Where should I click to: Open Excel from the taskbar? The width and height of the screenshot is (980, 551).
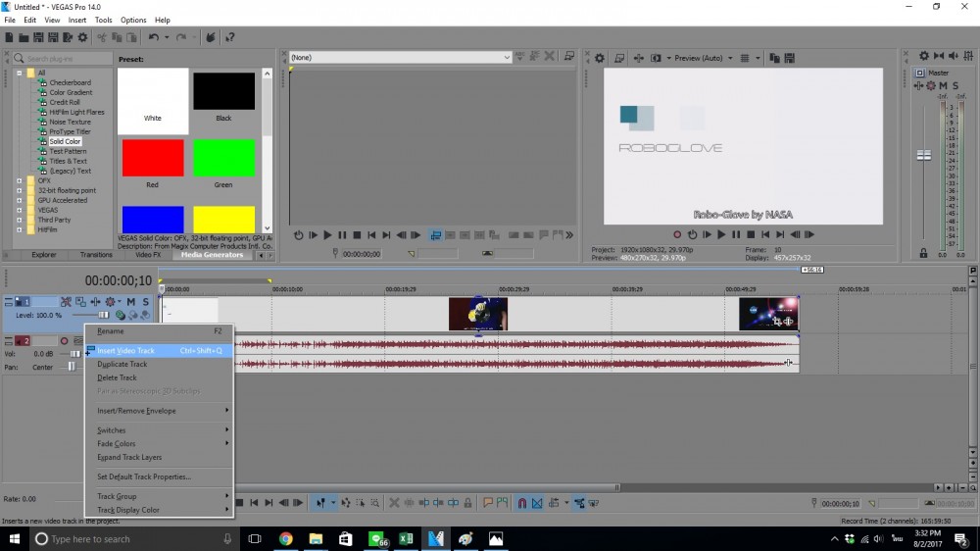coord(406,538)
